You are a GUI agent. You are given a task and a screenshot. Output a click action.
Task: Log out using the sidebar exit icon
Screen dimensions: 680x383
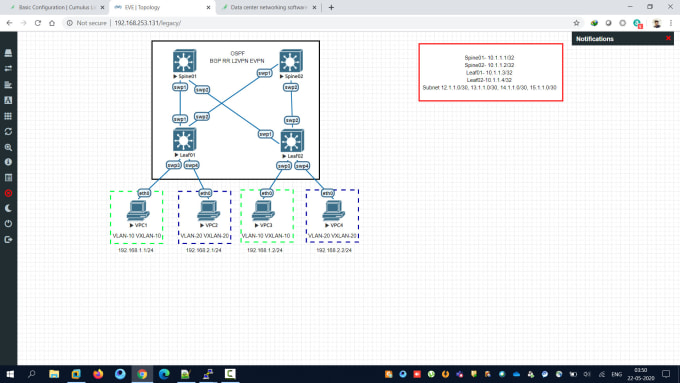tap(8, 239)
